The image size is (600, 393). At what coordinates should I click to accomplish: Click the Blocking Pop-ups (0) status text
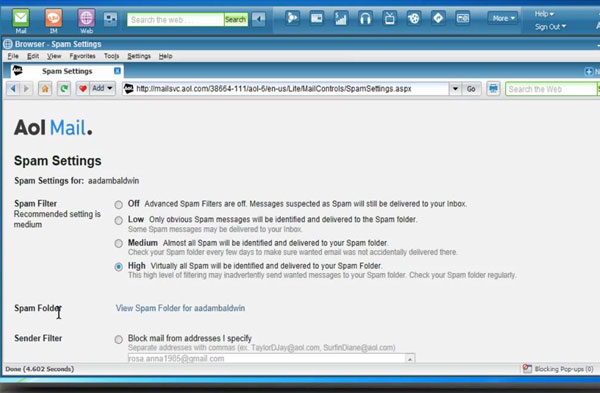point(564,369)
